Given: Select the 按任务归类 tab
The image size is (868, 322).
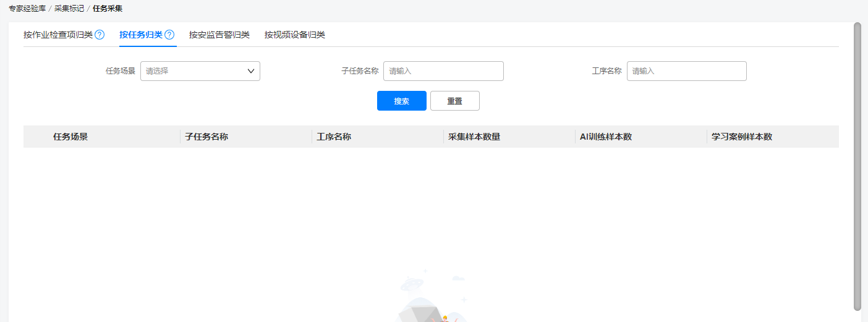Looking at the screenshot, I should tap(141, 35).
